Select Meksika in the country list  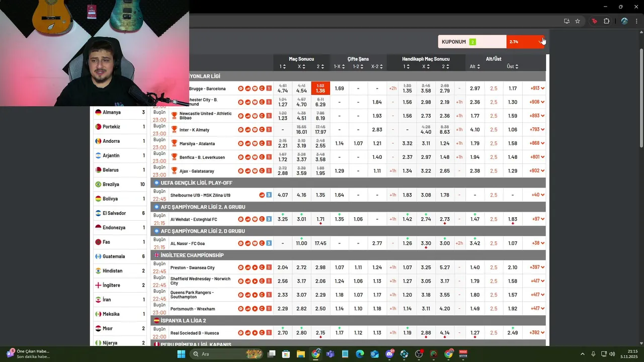tap(120, 314)
